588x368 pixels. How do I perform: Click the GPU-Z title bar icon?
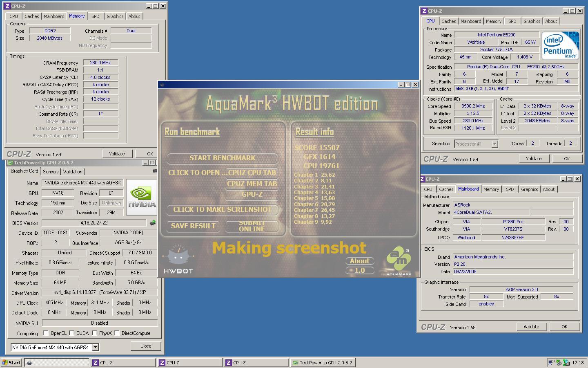[x=10, y=163]
